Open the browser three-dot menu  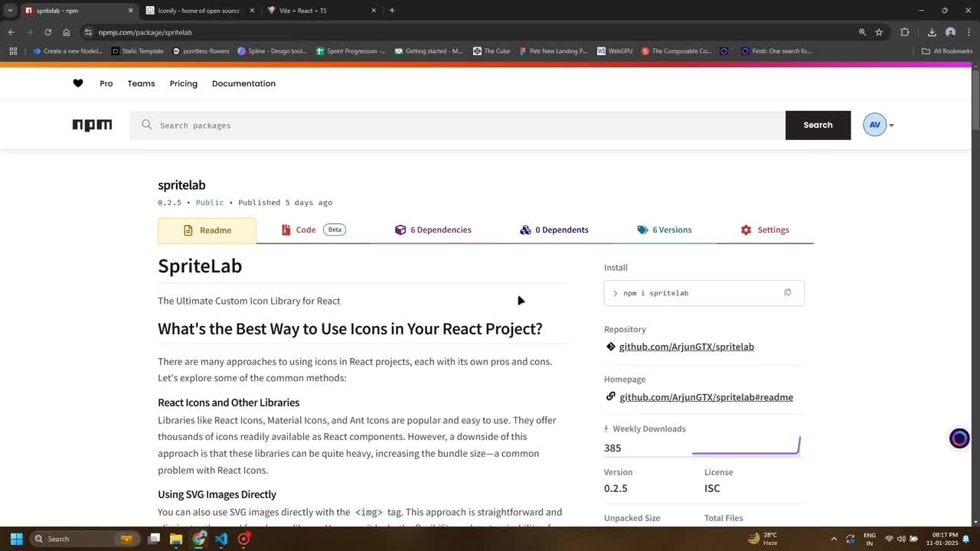(969, 32)
